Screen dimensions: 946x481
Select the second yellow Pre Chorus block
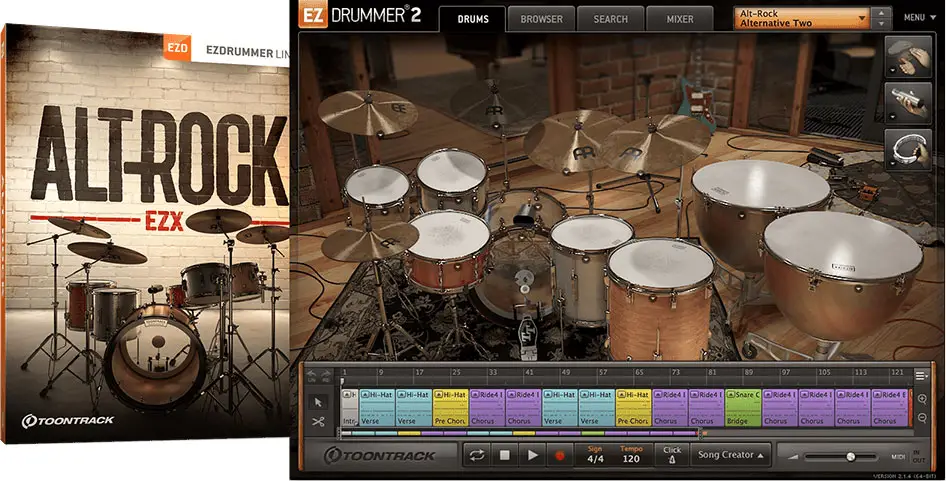tap(633, 407)
